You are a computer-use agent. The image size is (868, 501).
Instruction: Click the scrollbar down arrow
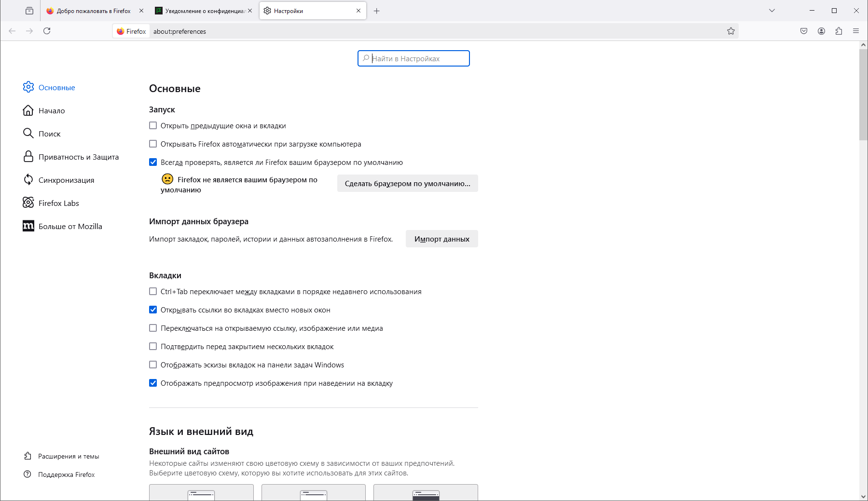(x=863, y=496)
